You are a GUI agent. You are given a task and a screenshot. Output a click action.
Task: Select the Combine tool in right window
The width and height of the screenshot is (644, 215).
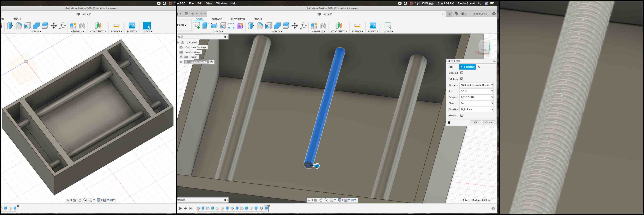point(277,25)
